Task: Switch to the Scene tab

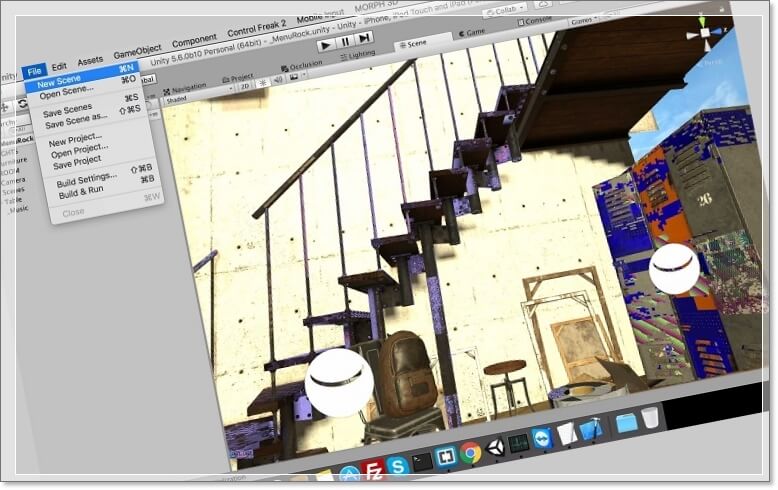Action: pos(414,44)
